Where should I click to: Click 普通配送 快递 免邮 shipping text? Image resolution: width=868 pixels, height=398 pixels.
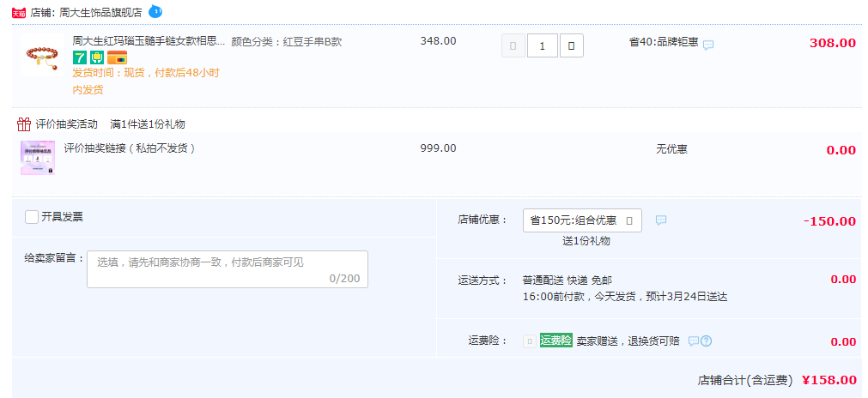568,280
